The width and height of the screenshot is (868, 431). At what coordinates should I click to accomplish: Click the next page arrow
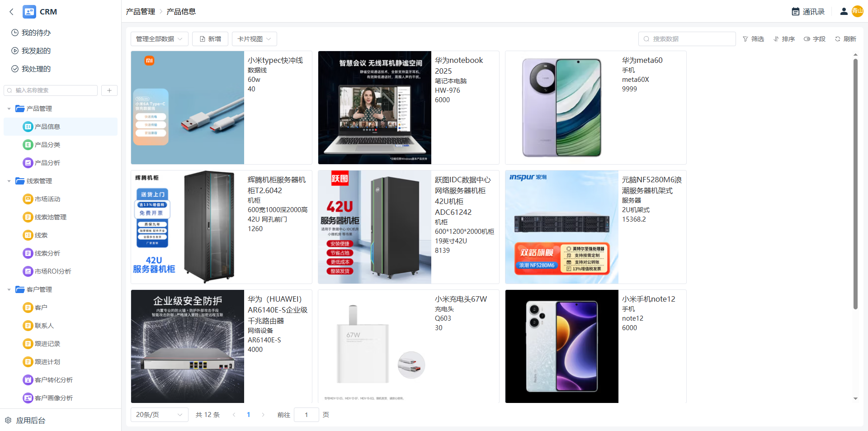pos(263,415)
